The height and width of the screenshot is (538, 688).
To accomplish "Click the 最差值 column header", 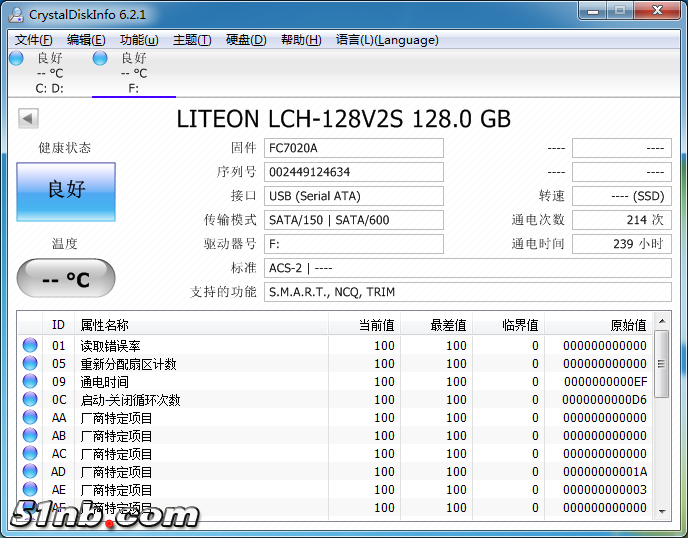I will [x=437, y=325].
